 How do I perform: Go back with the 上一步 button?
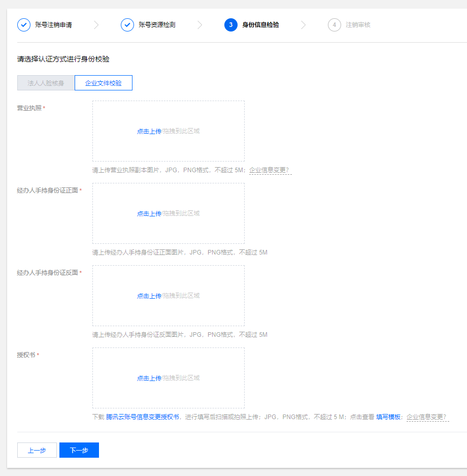(x=37, y=450)
